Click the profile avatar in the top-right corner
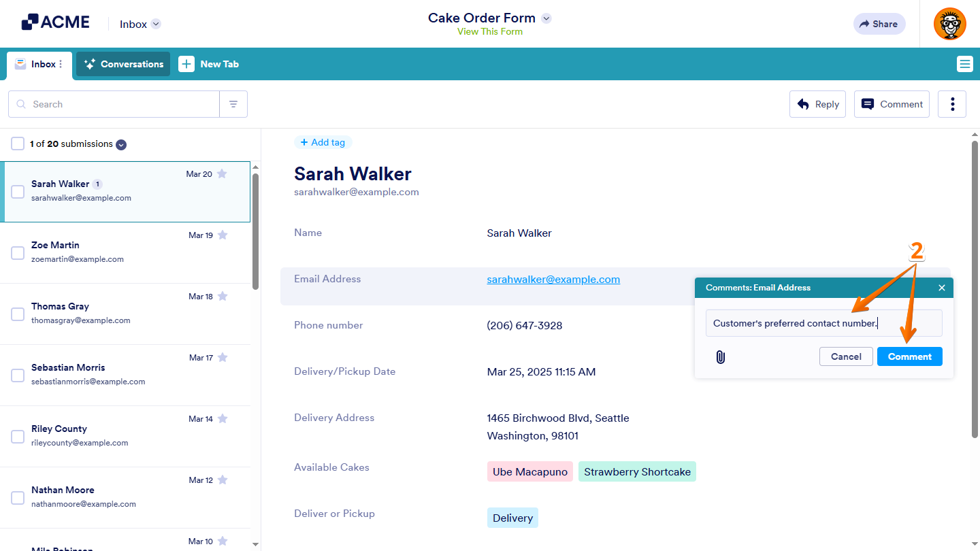This screenshot has height=551, width=980. coord(949,24)
